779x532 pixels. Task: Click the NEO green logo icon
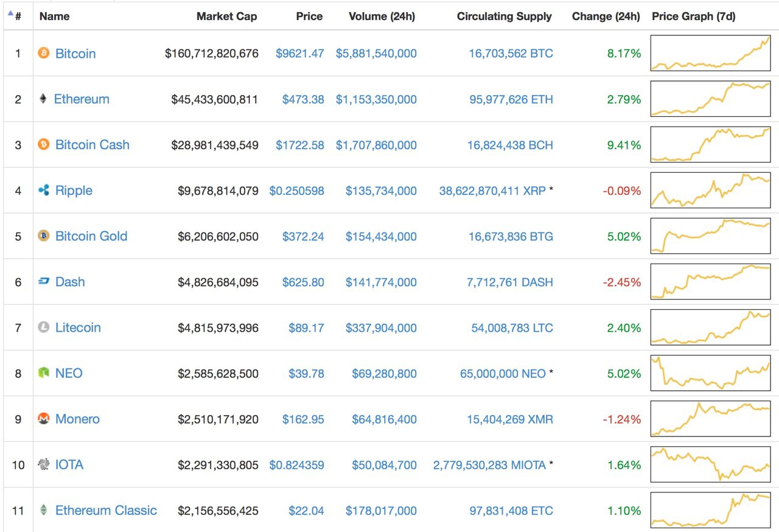pos(43,373)
